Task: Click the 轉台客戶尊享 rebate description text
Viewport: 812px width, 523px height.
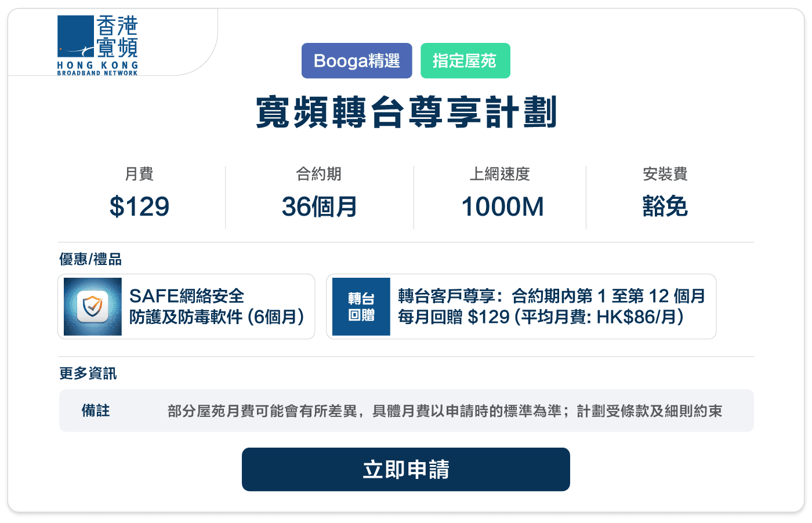Action: tap(552, 307)
